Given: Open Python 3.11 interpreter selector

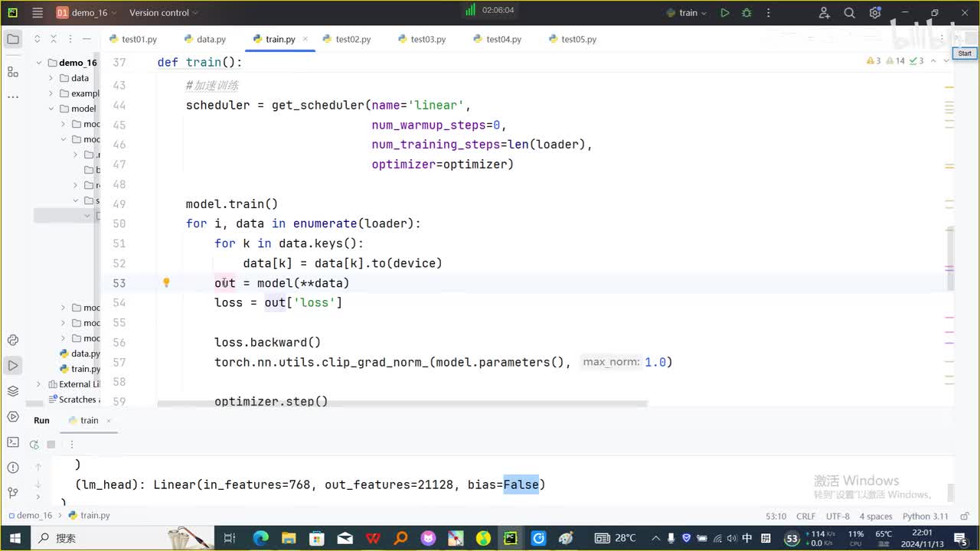Looking at the screenshot, I should pyautogui.click(x=925, y=516).
